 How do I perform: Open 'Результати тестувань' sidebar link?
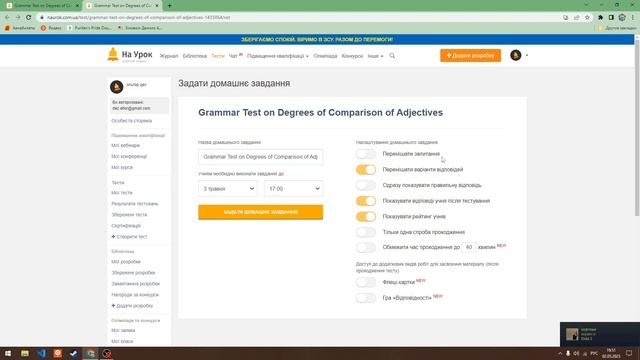135,204
